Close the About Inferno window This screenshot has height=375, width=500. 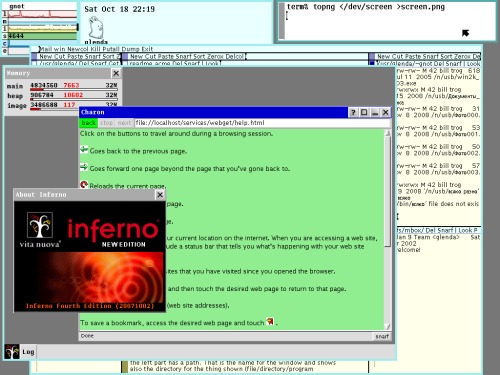click(160, 195)
